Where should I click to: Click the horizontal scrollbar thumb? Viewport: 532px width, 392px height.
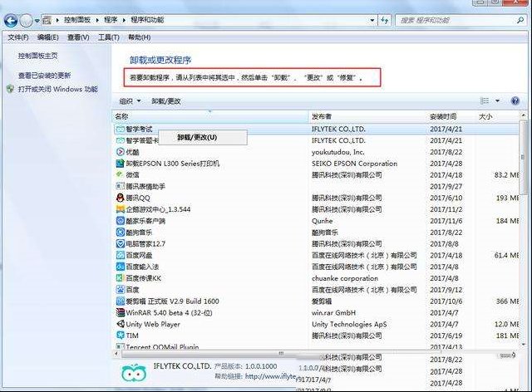281,354
